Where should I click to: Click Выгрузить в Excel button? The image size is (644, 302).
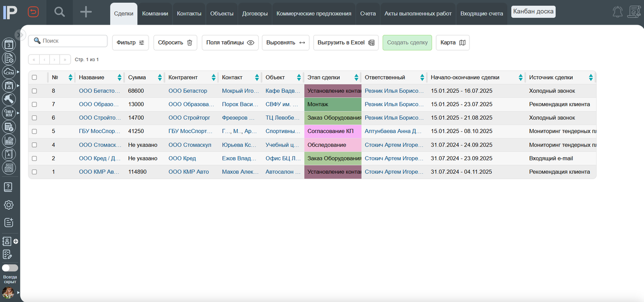346,42
